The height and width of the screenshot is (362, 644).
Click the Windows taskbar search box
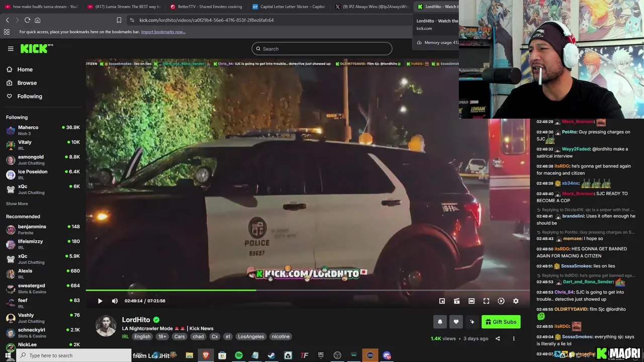tap(74, 355)
